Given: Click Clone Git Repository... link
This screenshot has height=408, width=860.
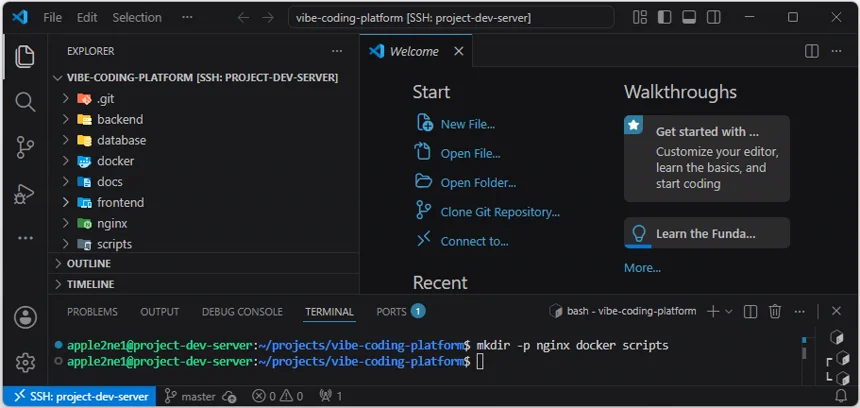Looking at the screenshot, I should point(488,212).
